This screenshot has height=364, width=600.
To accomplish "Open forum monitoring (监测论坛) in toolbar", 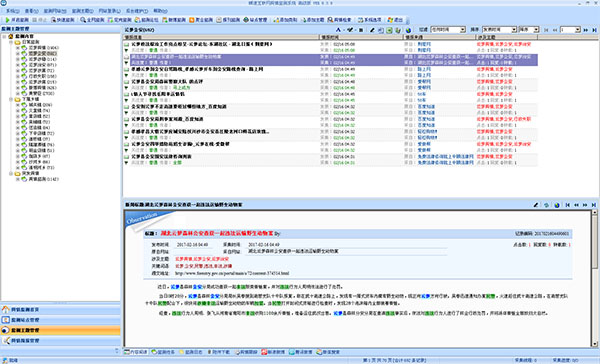I will coord(147,20).
